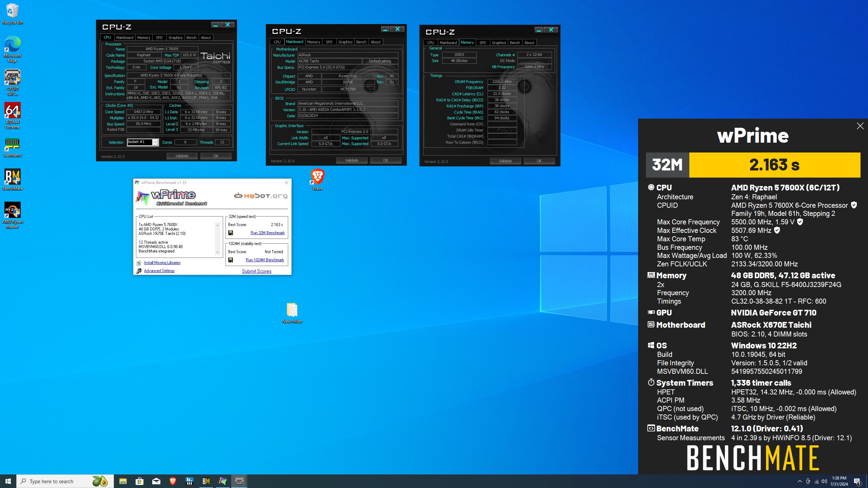Click the save icon beside Run 32M Benchmark

[231, 233]
